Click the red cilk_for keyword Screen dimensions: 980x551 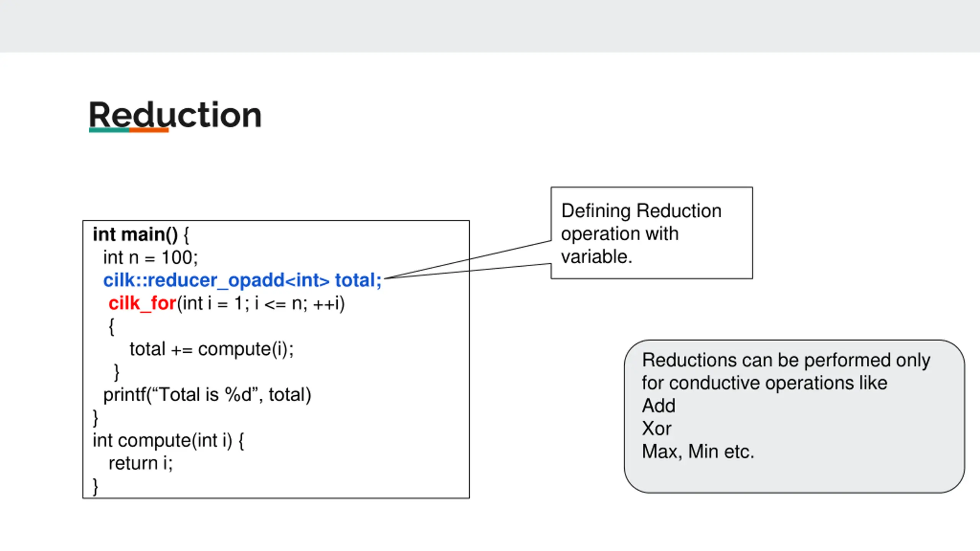[x=142, y=303]
